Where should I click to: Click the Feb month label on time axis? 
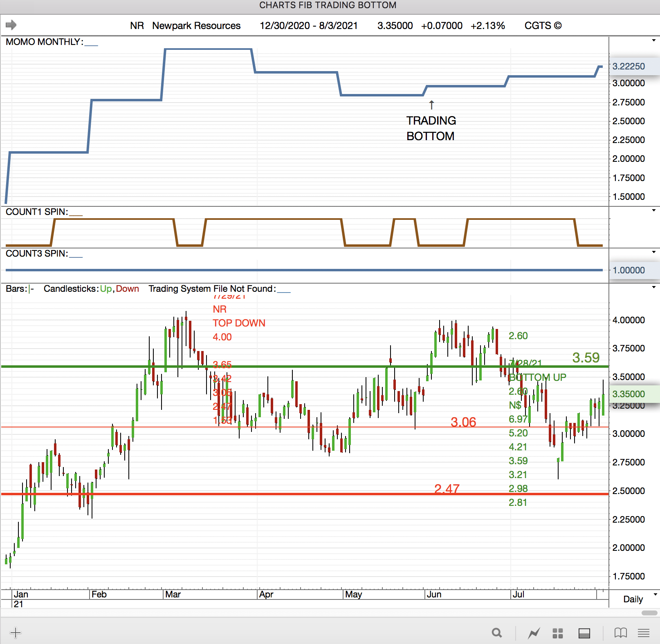coord(99,594)
